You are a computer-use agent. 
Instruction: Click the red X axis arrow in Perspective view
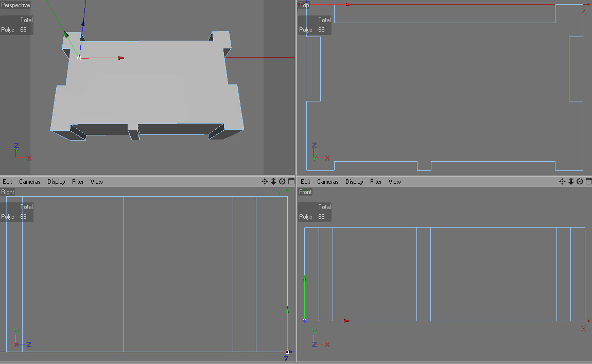click(121, 58)
